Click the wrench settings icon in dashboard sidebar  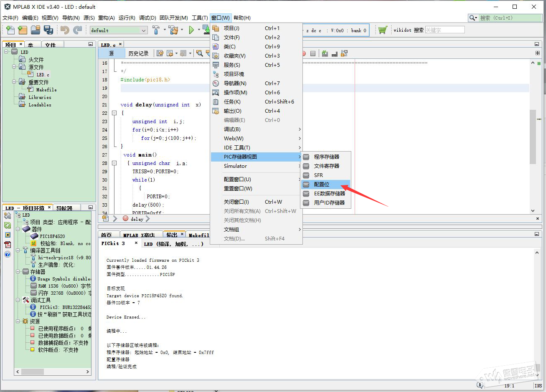(8, 215)
